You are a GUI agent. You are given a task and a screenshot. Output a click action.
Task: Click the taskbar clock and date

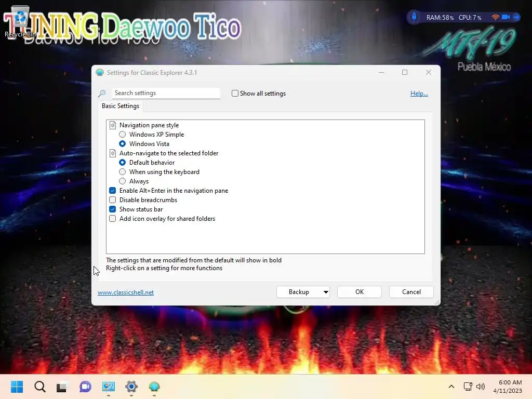pyautogui.click(x=508, y=387)
